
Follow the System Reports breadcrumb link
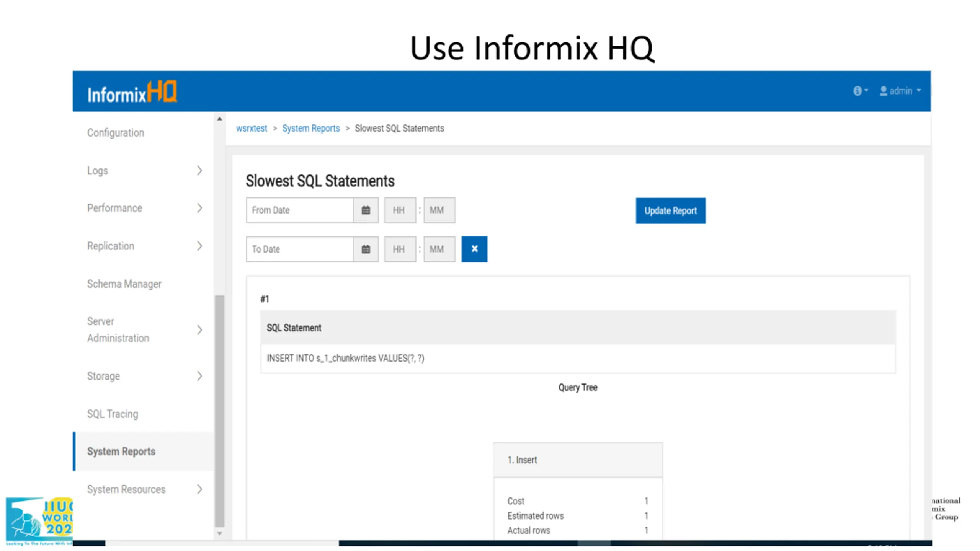(x=311, y=129)
